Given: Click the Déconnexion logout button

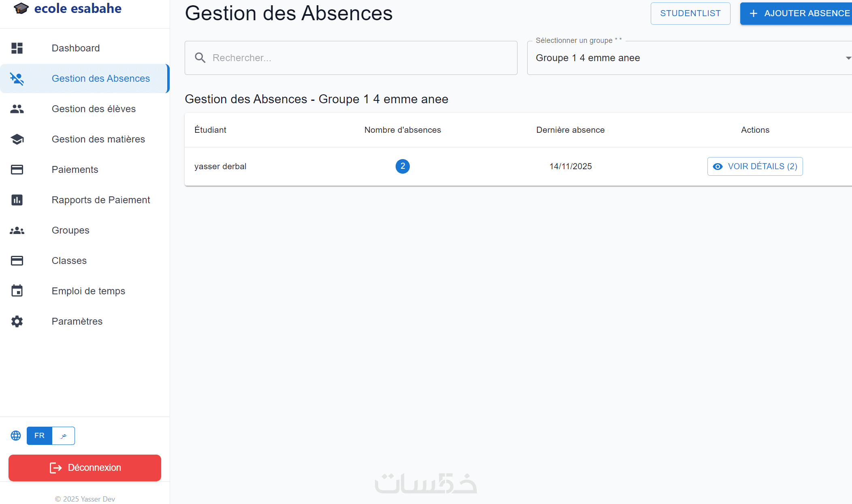Looking at the screenshot, I should [x=85, y=468].
